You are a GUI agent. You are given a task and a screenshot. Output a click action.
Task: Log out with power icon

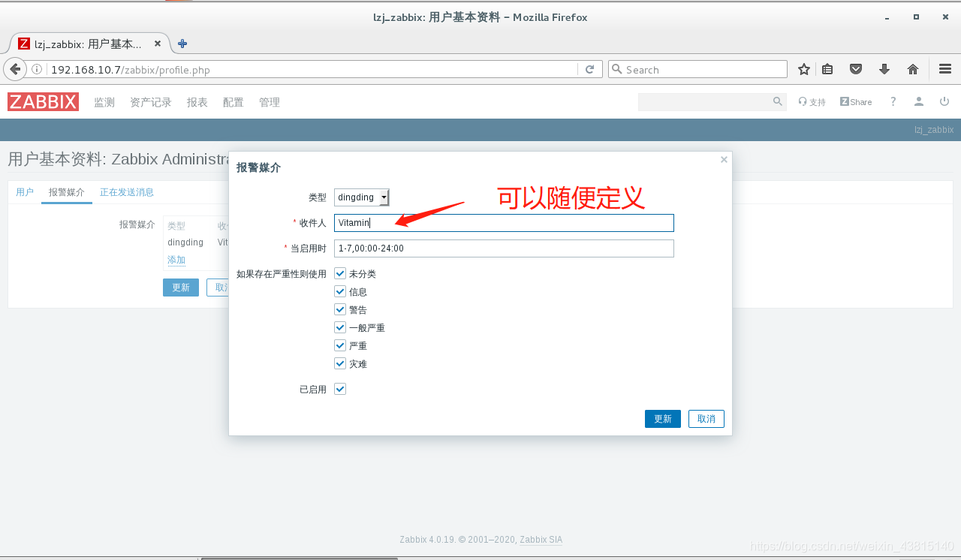point(944,101)
